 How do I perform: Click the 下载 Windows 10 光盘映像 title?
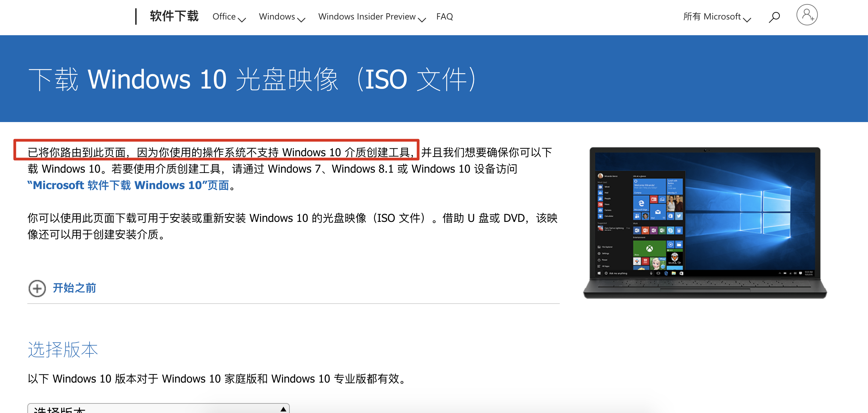(252, 79)
